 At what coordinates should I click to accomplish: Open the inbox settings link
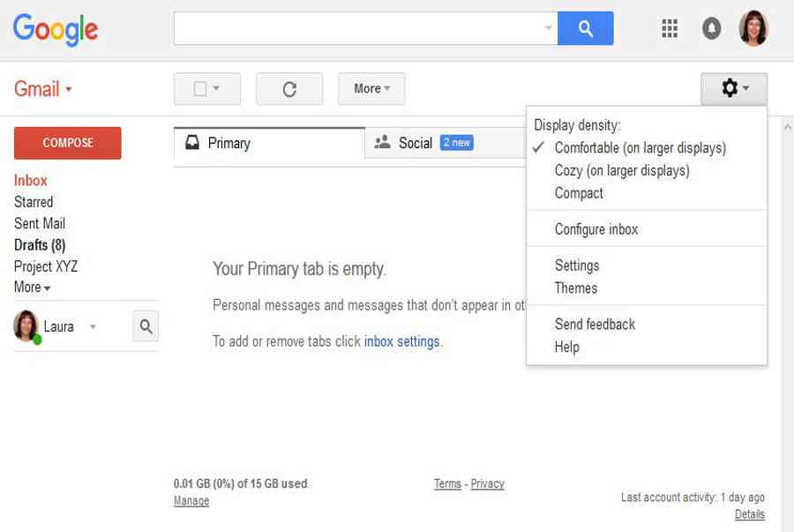(401, 341)
